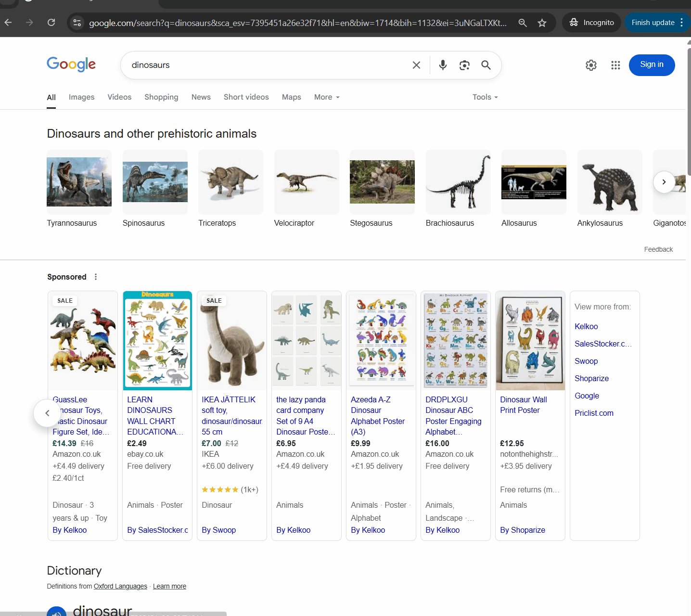Open the Oxford Languages link
Viewport: 691px width, 616px height.
click(x=120, y=586)
